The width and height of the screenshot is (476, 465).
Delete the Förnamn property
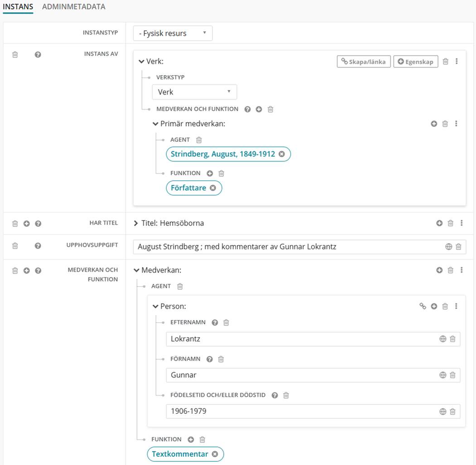[x=221, y=360]
